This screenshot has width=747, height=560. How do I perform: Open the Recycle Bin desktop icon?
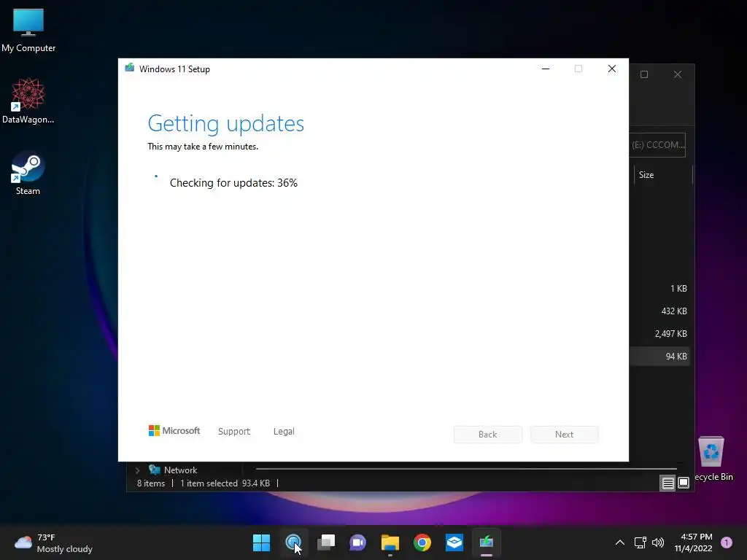(x=713, y=458)
